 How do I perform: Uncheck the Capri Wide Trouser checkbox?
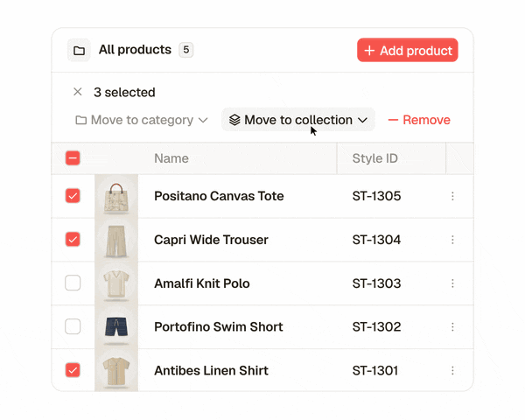pos(73,240)
